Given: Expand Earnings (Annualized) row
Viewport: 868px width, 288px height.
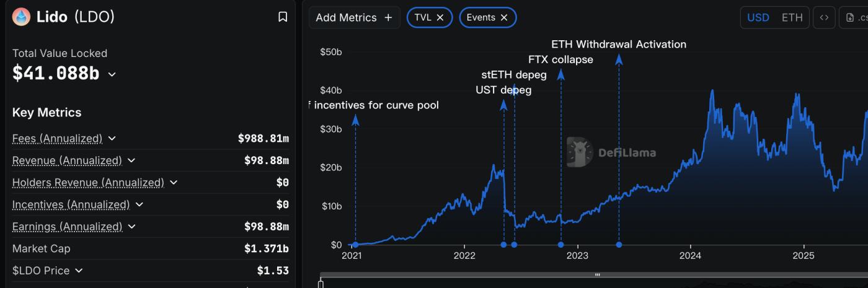Looking at the screenshot, I should click(132, 227).
